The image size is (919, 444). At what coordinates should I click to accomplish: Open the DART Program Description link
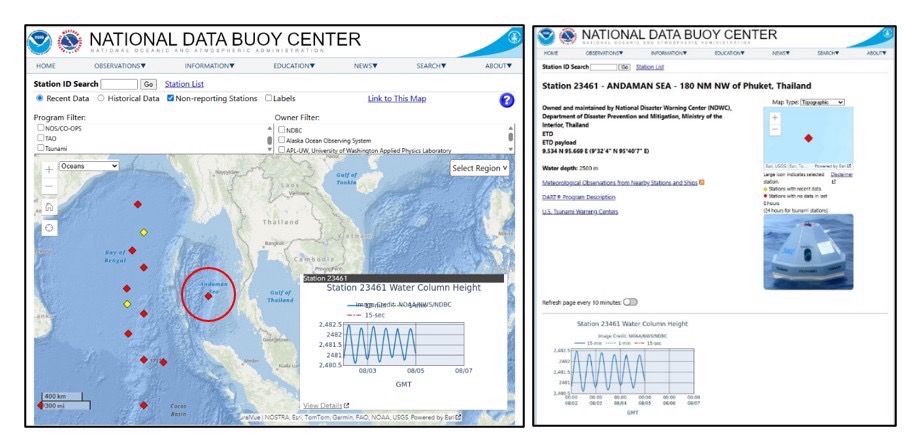click(578, 197)
